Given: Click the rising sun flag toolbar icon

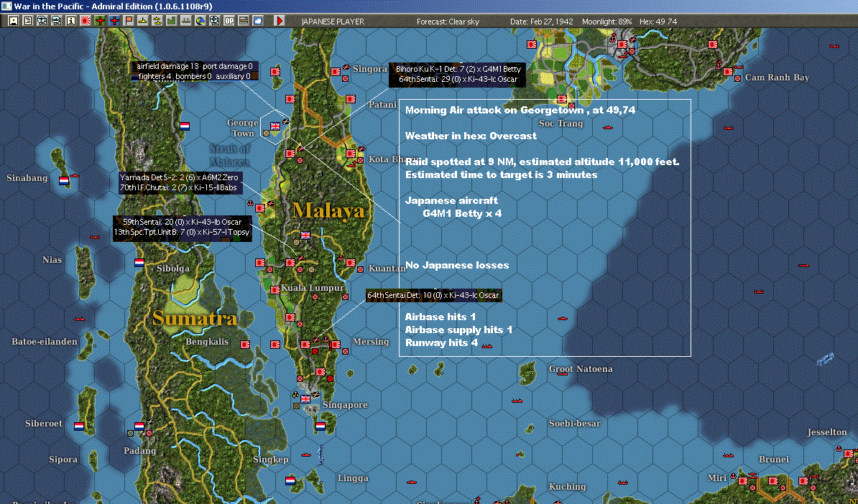Looking at the screenshot, I should click(x=86, y=21).
